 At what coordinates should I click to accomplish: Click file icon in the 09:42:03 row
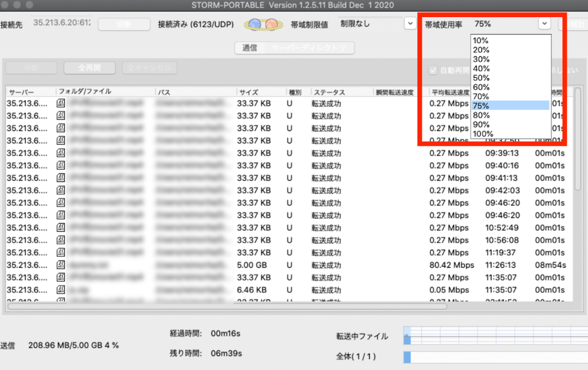[61, 190]
